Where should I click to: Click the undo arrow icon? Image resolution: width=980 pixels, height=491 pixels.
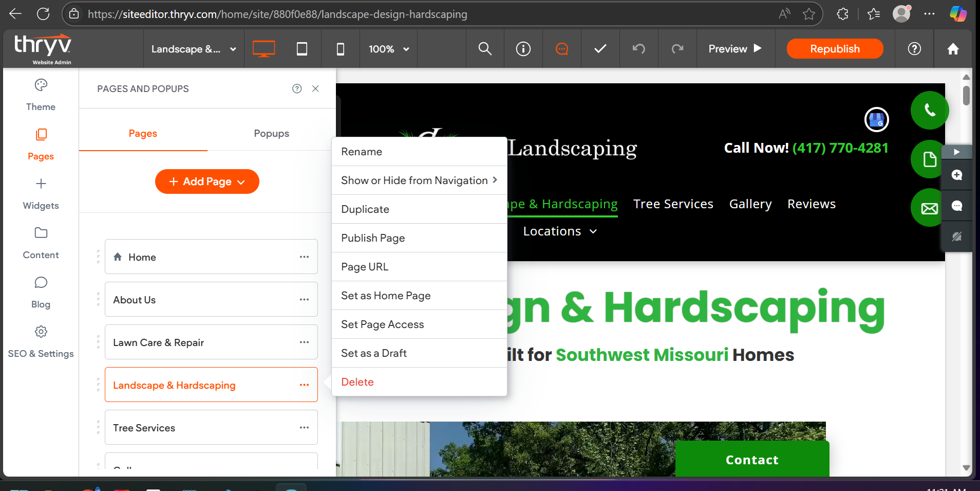638,49
